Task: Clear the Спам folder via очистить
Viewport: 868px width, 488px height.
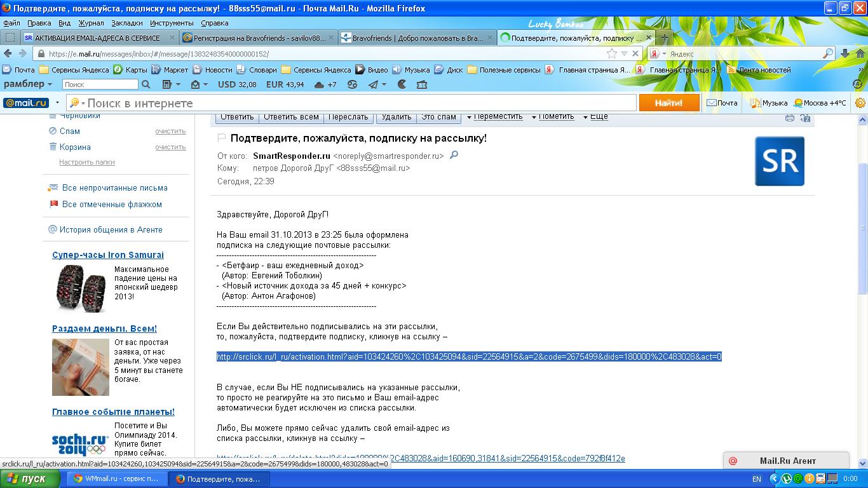Action: pyautogui.click(x=170, y=131)
